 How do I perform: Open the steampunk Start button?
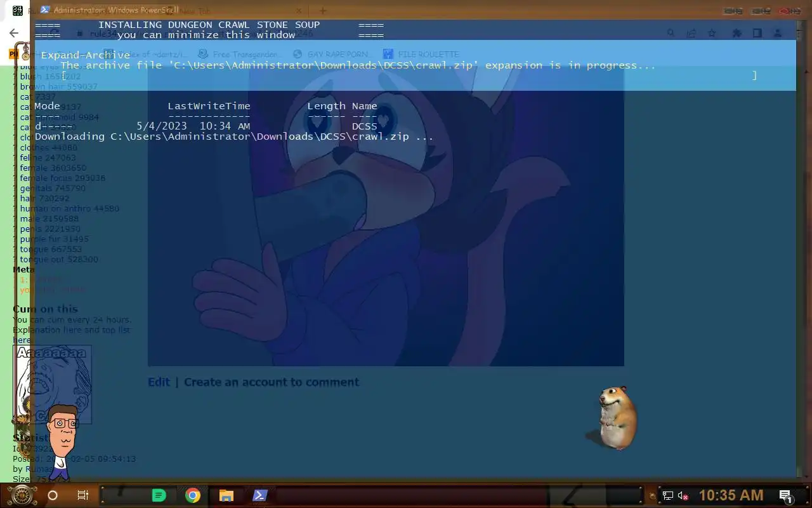coord(21,495)
